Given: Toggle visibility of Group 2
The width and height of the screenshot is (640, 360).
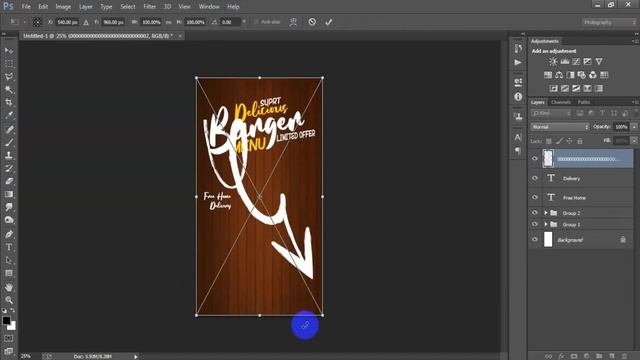Looking at the screenshot, I should [x=535, y=213].
